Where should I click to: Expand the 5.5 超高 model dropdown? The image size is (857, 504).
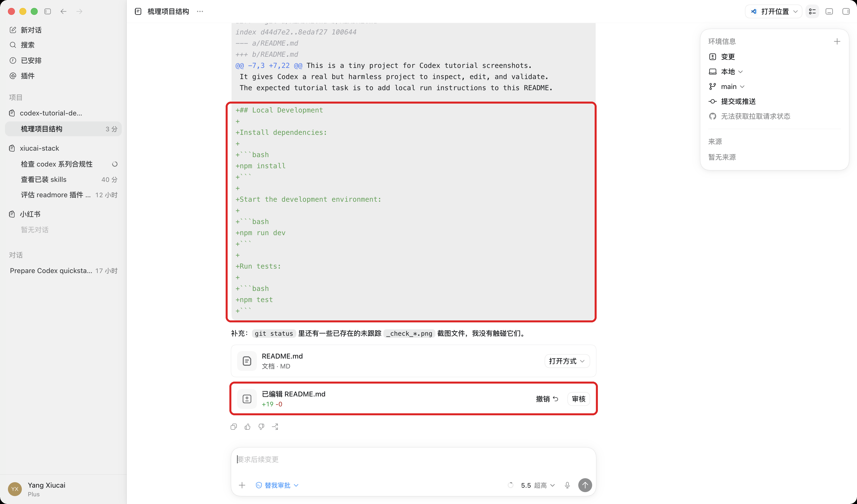(x=538, y=485)
